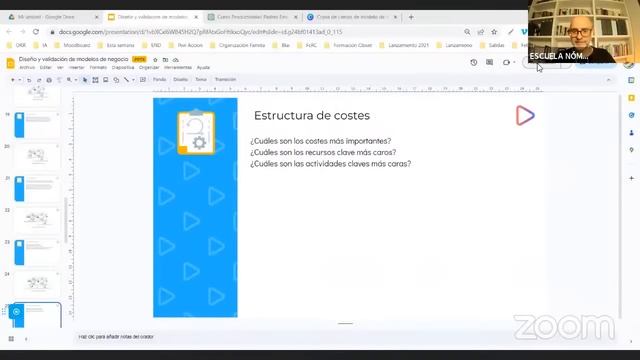Switch to the Google Drive browser tab

[x=52, y=17]
